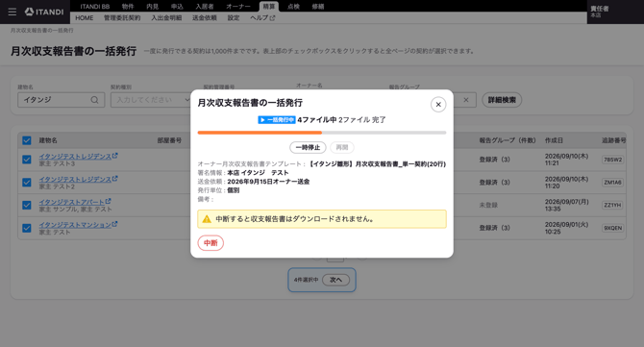
Task: Switch to 点検 tab
Action: pos(294,7)
